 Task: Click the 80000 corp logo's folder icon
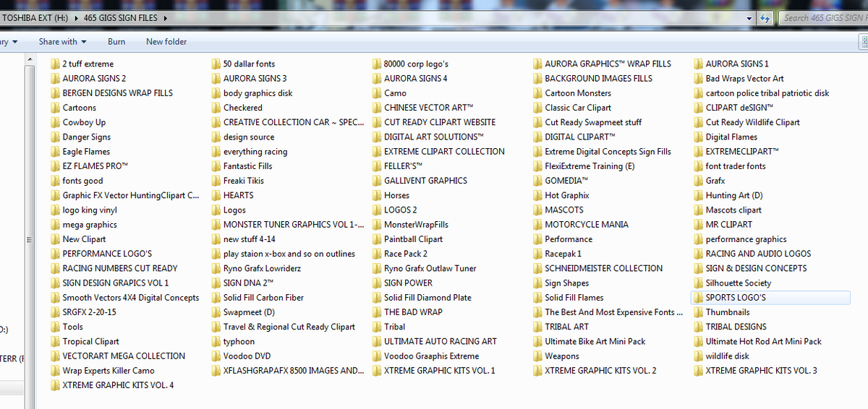[x=377, y=64]
